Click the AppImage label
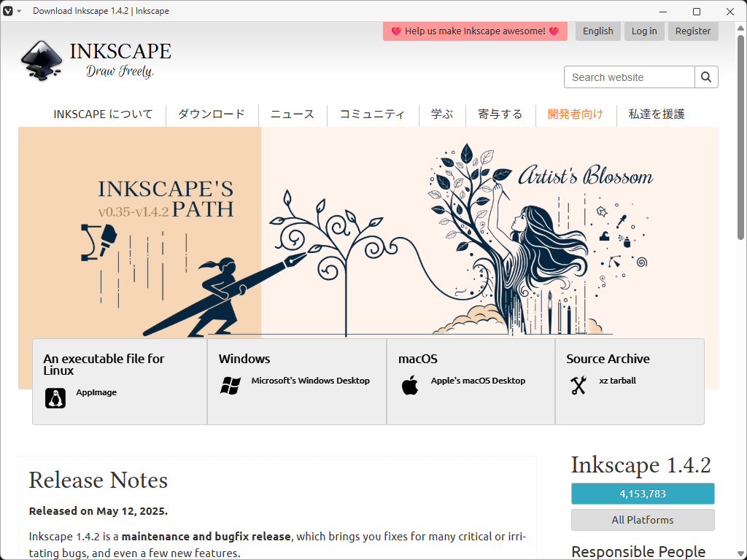The width and height of the screenshot is (747, 560). coord(96,392)
